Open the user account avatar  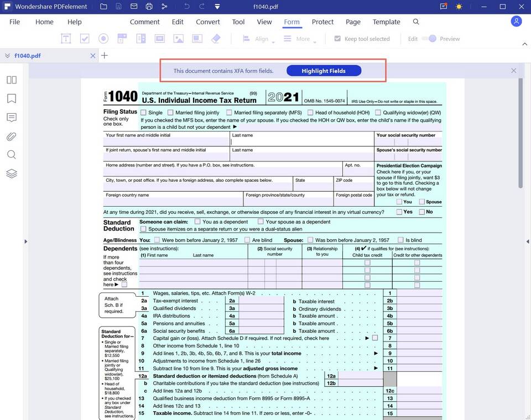click(516, 22)
